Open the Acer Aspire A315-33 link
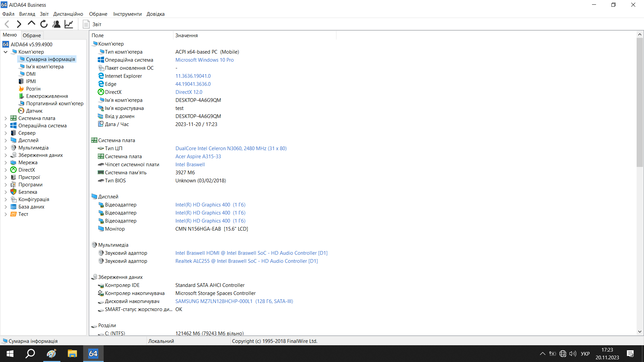Screen dimensions: 644x362 198,157
